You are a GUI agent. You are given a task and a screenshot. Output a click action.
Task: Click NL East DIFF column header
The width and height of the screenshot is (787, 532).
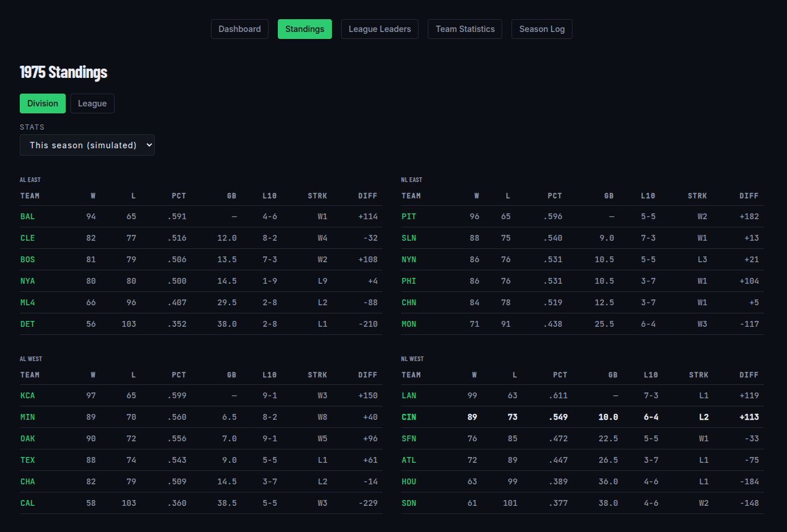(749, 196)
